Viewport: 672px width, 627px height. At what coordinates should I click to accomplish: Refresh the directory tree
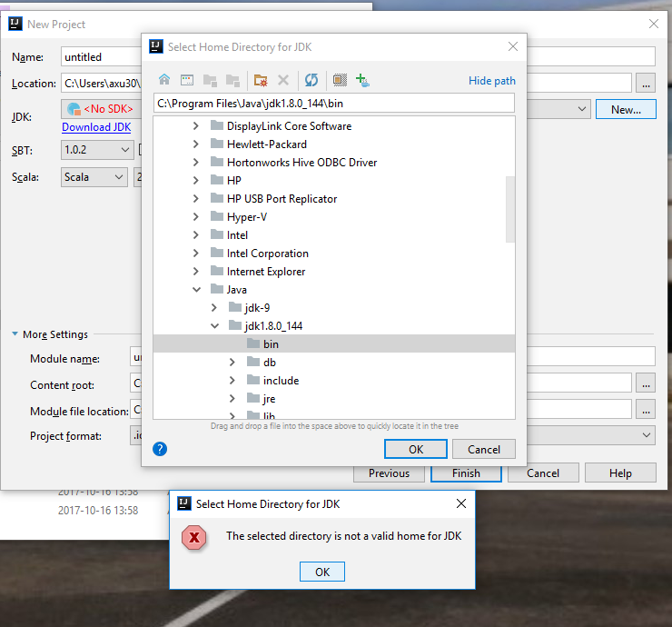tap(311, 80)
